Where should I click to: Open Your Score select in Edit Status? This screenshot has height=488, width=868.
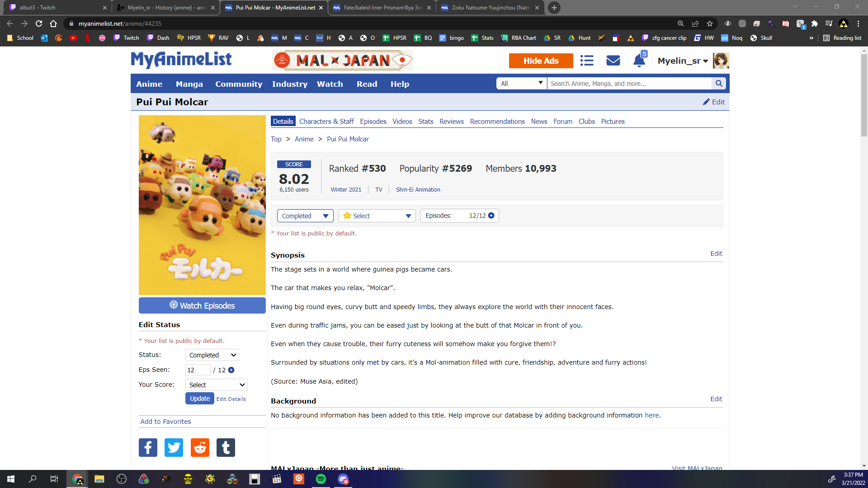point(217,385)
